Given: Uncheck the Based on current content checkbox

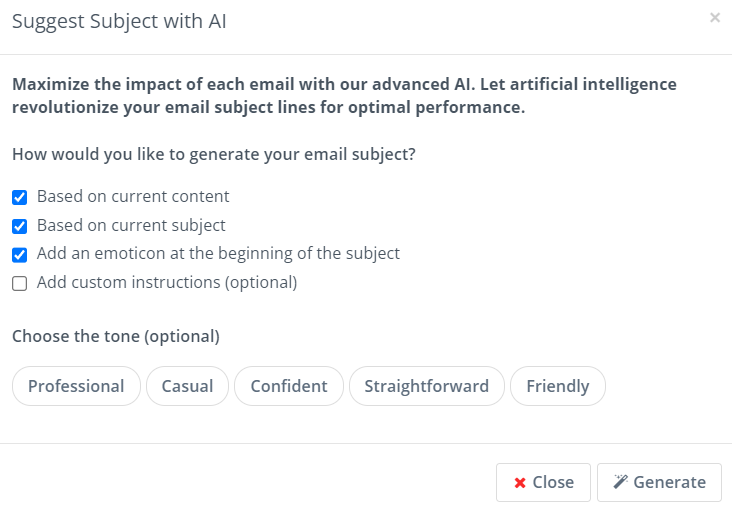Looking at the screenshot, I should pos(20,197).
